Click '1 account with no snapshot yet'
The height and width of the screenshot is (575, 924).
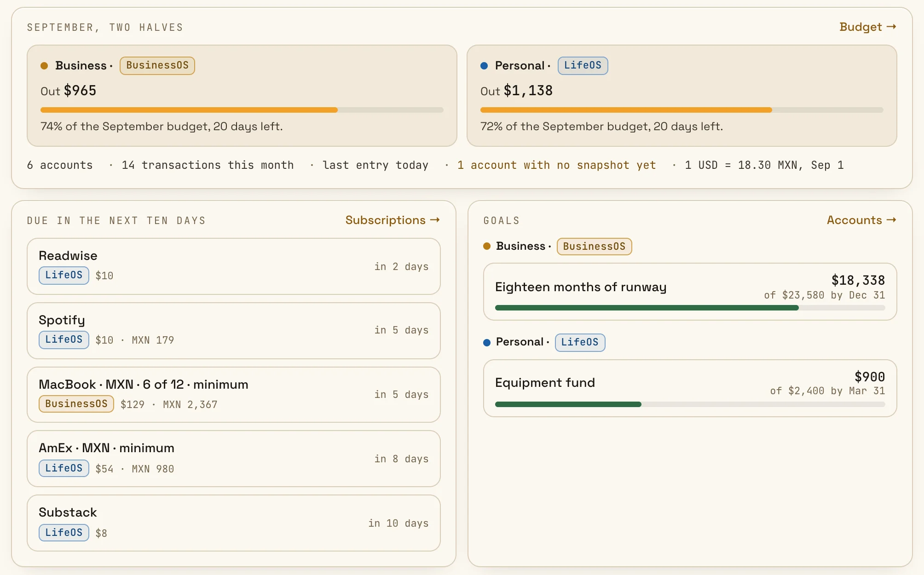tap(556, 165)
